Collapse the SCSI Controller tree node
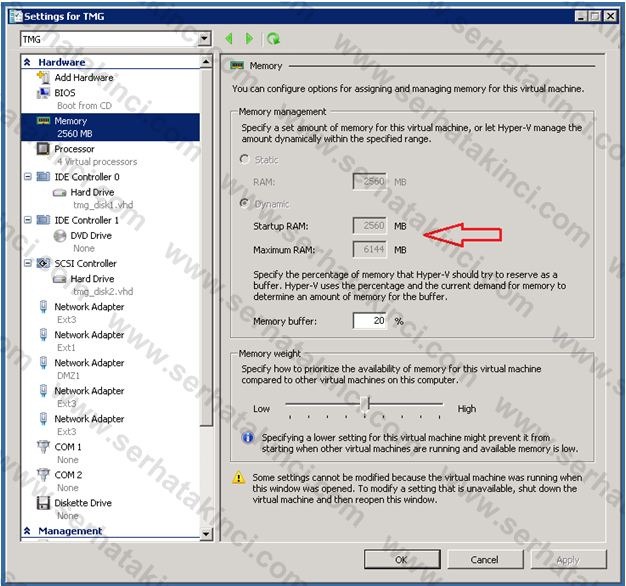This screenshot has height=586, width=626. [x=28, y=263]
